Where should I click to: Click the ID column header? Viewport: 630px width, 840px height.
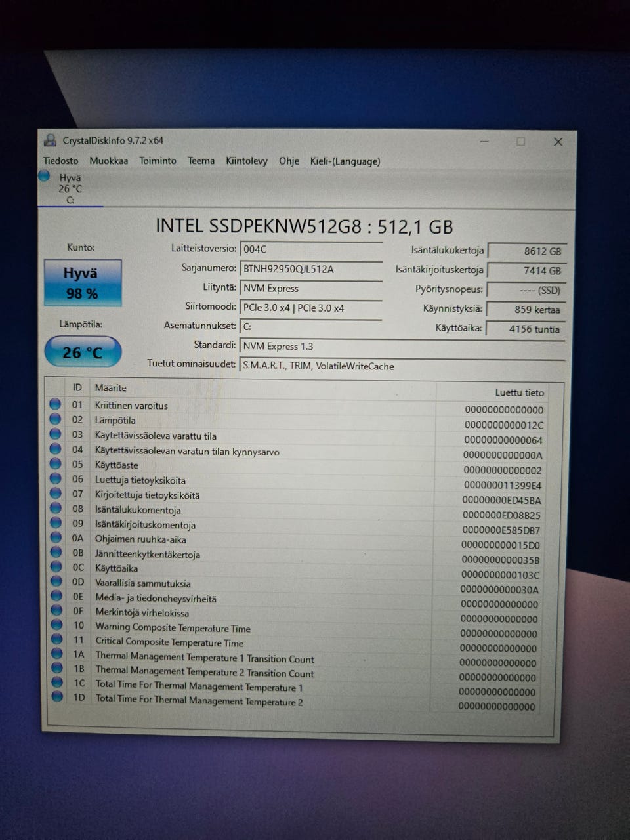77,388
